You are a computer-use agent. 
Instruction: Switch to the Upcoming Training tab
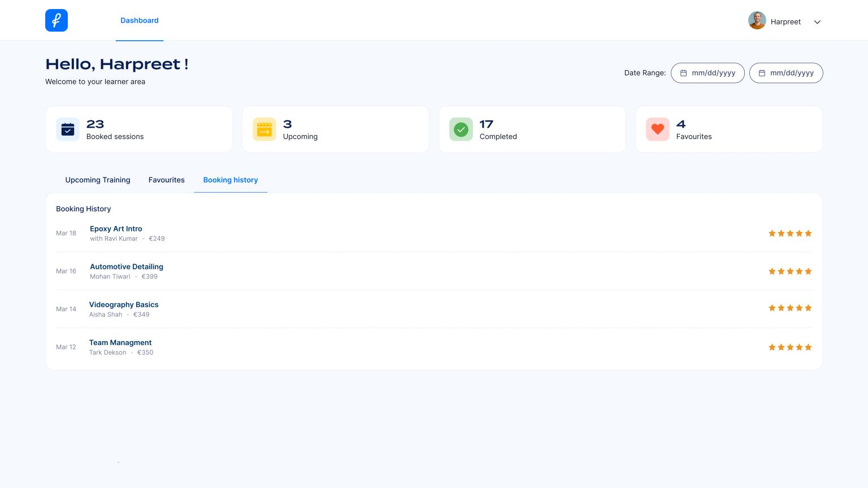[x=98, y=180]
